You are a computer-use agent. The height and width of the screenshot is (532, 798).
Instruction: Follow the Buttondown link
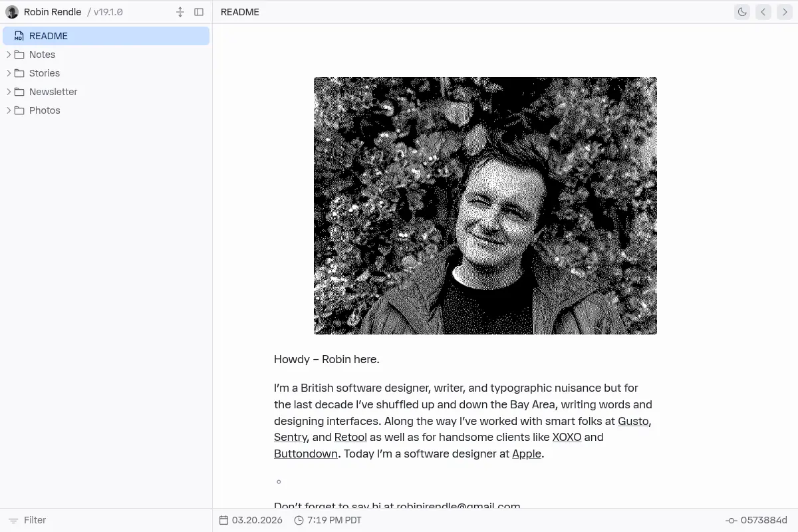click(306, 454)
